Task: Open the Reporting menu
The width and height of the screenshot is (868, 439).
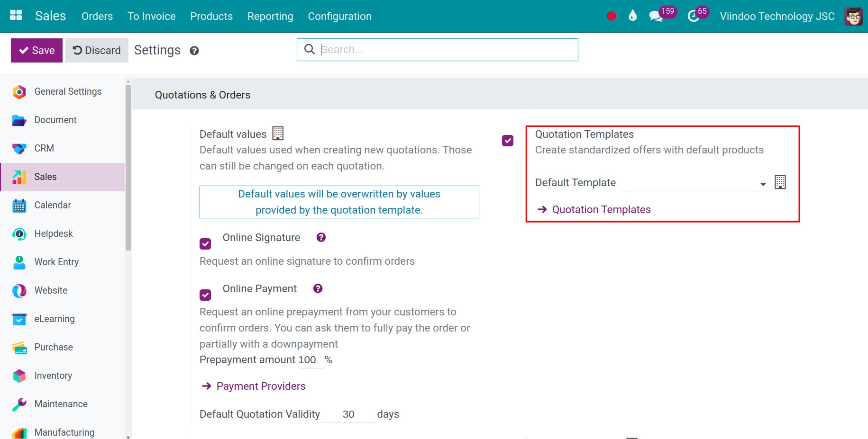Action: tap(270, 16)
